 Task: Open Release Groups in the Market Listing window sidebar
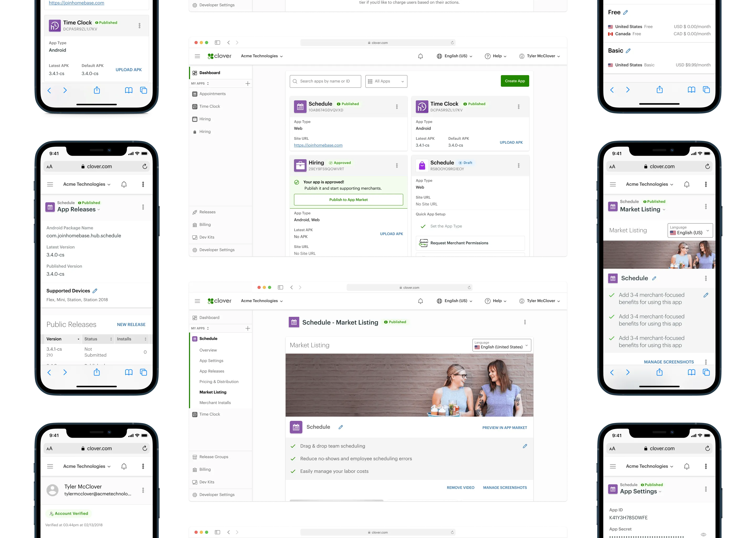[x=214, y=457]
